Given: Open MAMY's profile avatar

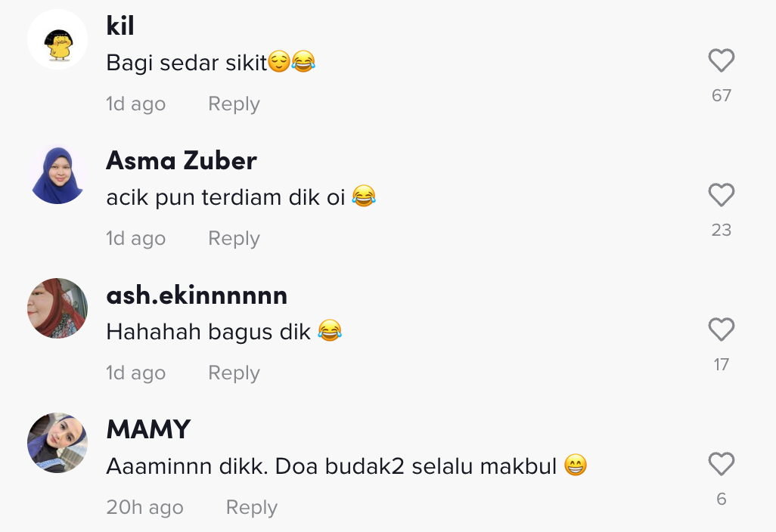Looking at the screenshot, I should (57, 443).
